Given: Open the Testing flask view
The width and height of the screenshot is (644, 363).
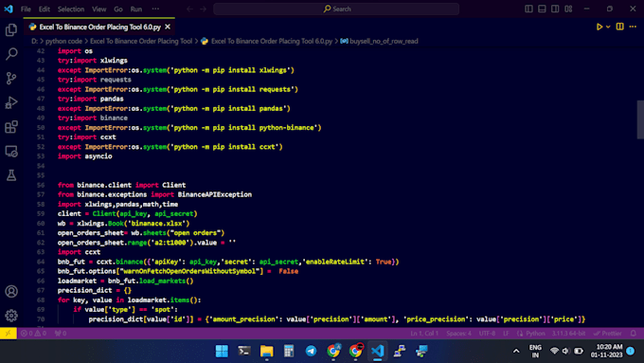Looking at the screenshot, I should (x=11, y=175).
